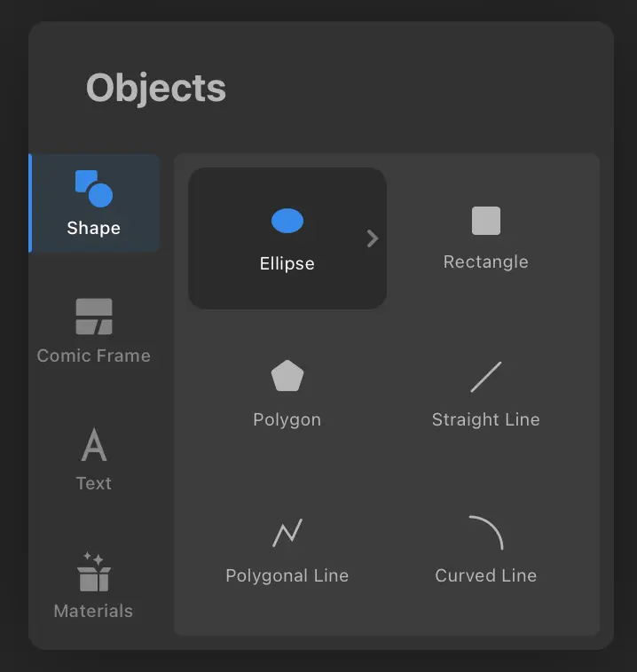Expand Ellipse options with the chevron arrow
637x672 pixels.
(x=373, y=238)
